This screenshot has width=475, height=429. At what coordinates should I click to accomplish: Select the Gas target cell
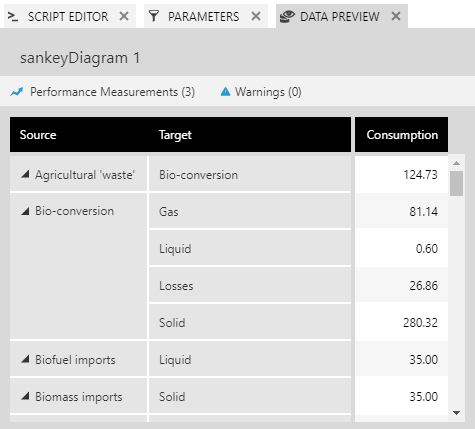[250, 211]
